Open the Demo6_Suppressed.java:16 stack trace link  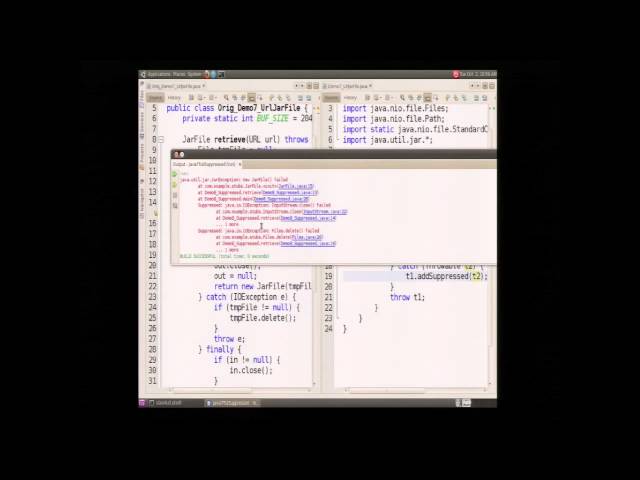[x=308, y=243]
